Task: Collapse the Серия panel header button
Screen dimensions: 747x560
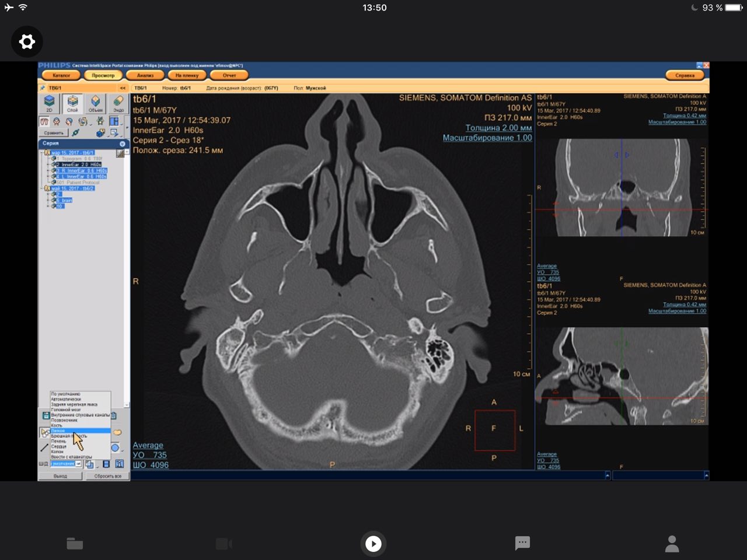Action: point(123,143)
